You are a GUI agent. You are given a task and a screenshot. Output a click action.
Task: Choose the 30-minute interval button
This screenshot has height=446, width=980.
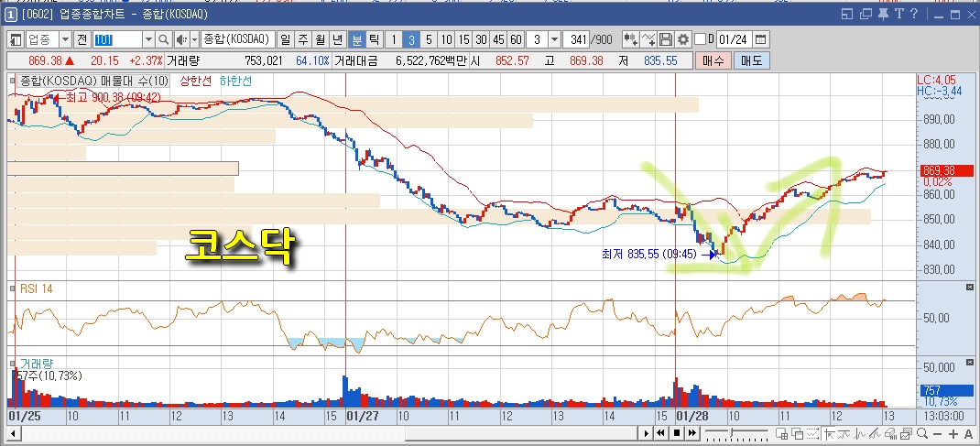[481, 40]
